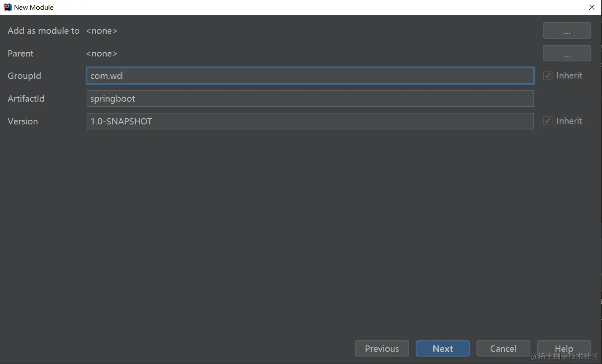Toggle the GroupId Inherit checkbox
The width and height of the screenshot is (602, 364).
pyautogui.click(x=548, y=76)
